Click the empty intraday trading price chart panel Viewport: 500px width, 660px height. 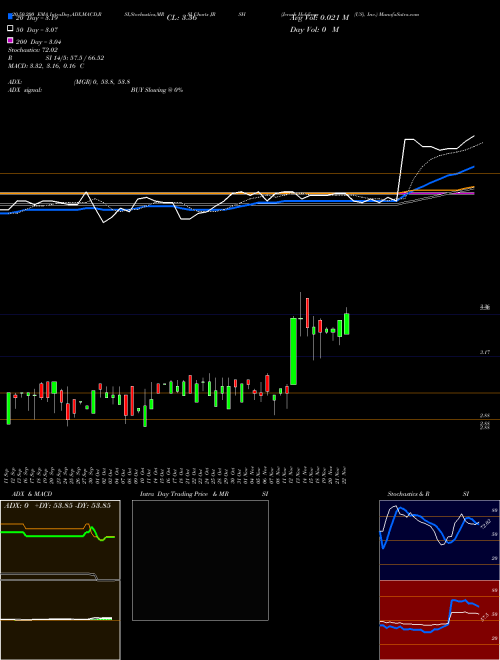(200, 560)
